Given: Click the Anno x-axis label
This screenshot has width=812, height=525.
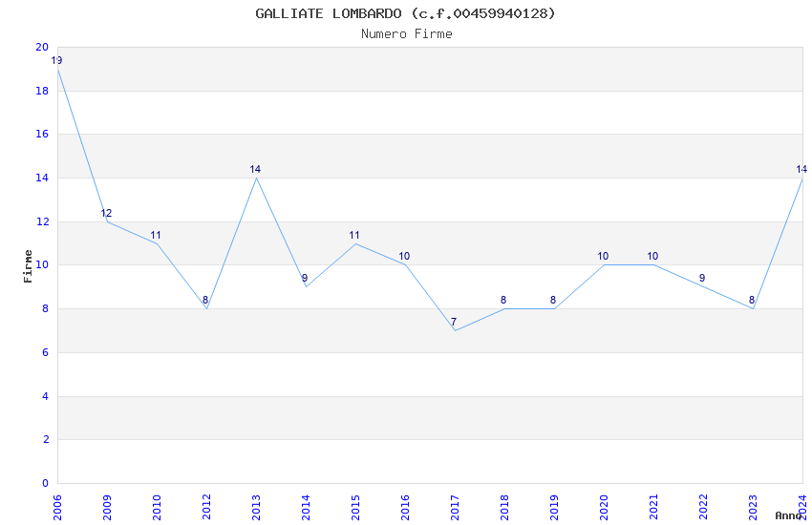Looking at the screenshot, I should (x=788, y=515).
